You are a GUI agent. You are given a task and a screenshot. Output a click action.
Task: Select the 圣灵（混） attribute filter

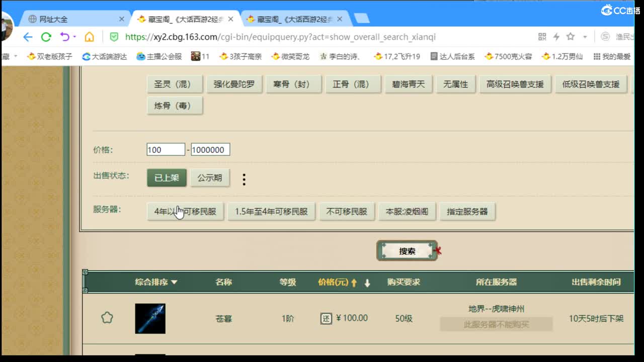pyautogui.click(x=175, y=84)
